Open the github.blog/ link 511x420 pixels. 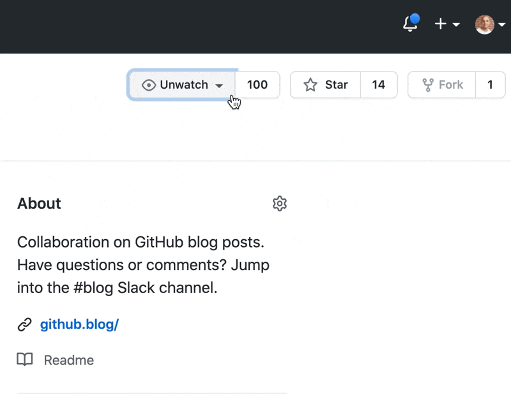click(x=79, y=324)
